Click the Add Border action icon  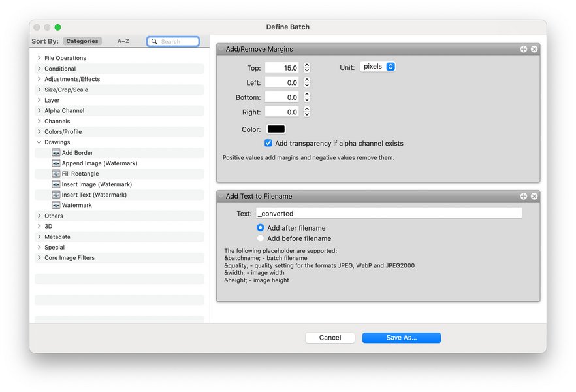pyautogui.click(x=57, y=152)
